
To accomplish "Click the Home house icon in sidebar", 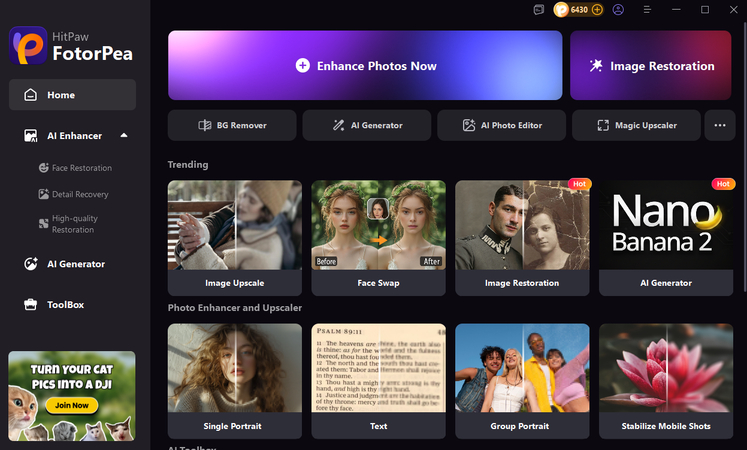I will [x=30, y=95].
